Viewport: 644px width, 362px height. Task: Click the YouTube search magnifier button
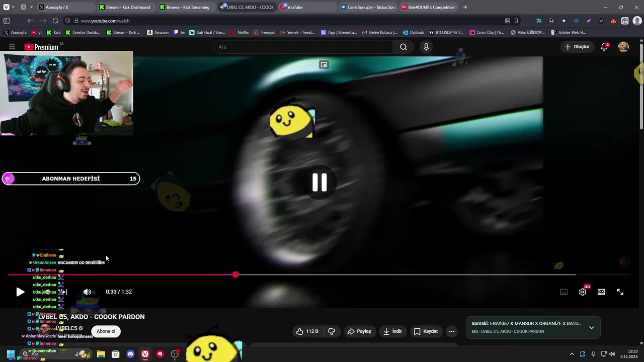(404, 47)
